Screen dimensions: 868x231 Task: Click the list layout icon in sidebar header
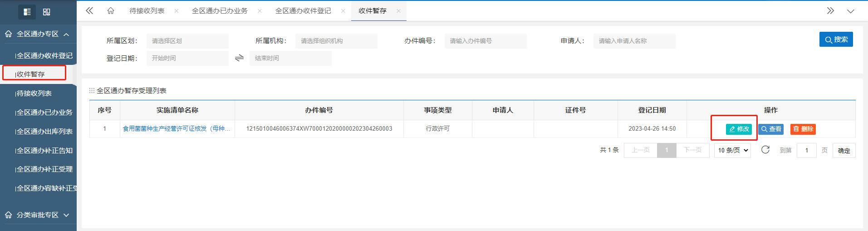(27, 12)
